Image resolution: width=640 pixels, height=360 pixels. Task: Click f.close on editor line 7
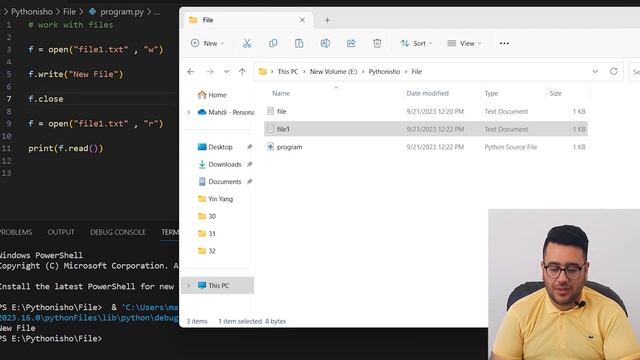pyautogui.click(x=46, y=99)
